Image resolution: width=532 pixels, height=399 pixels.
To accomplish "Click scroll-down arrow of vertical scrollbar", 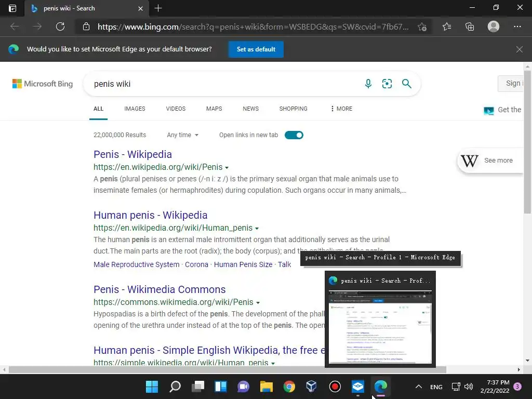I will click(x=527, y=361).
